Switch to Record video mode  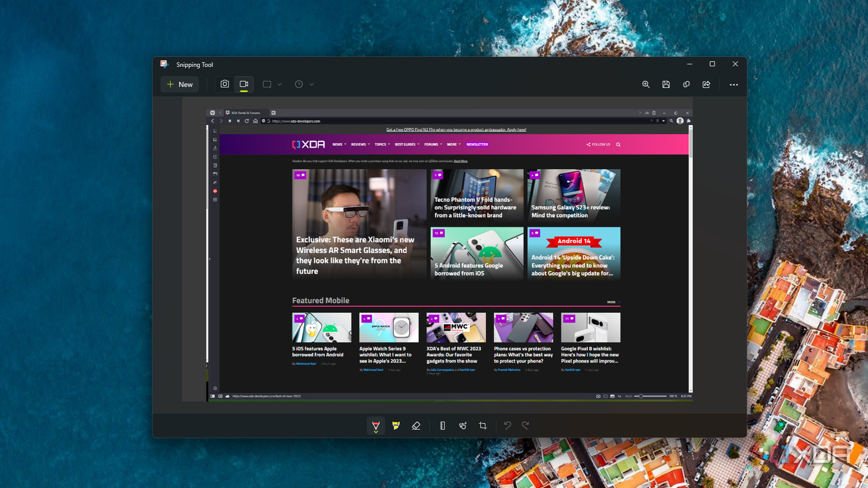tap(244, 84)
